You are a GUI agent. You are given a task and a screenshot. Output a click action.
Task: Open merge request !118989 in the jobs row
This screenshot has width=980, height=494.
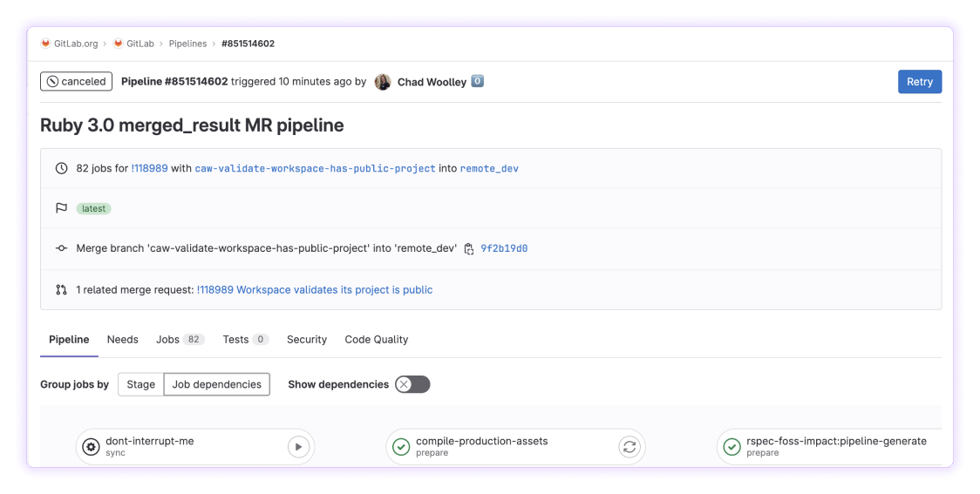click(149, 168)
